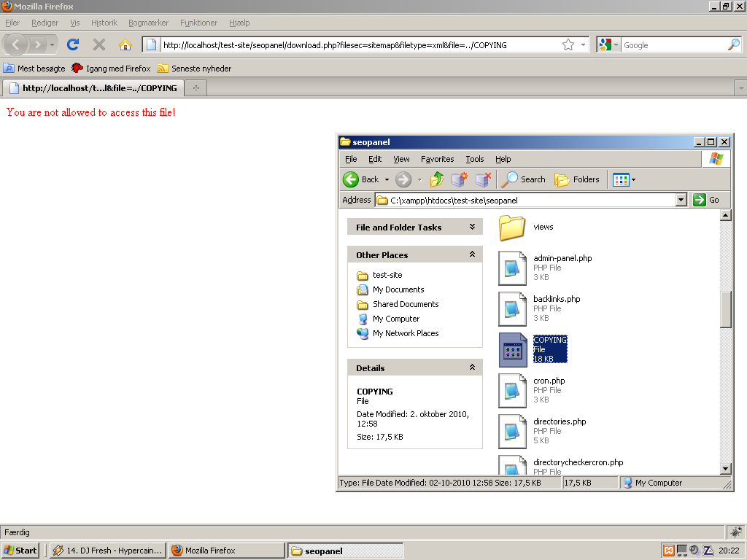
Task: Click Explorer scrollbar down arrow
Action: pos(725,469)
